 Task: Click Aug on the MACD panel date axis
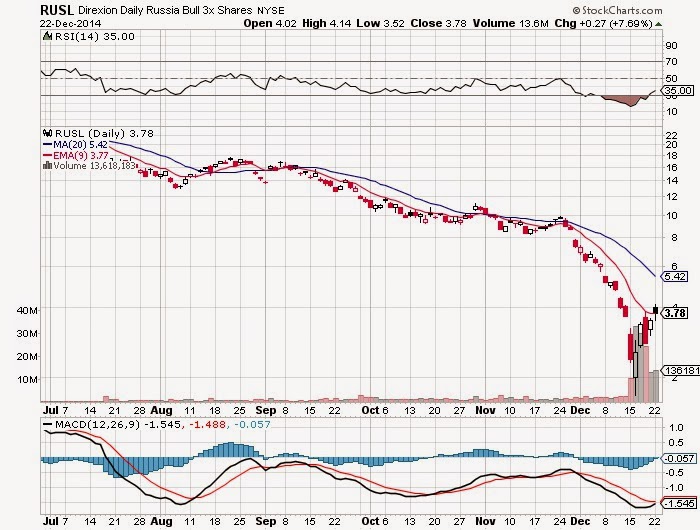coord(162,521)
